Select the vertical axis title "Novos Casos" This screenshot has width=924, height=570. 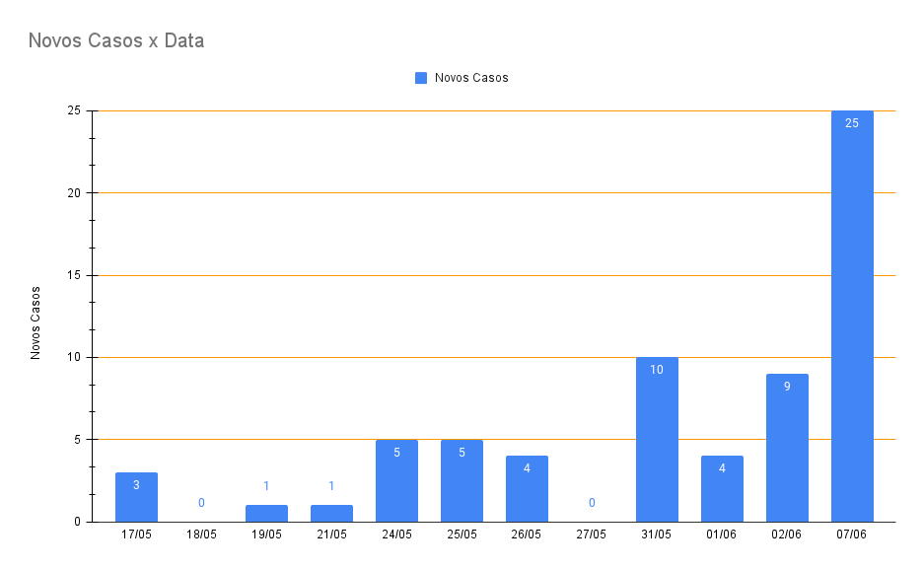36,322
